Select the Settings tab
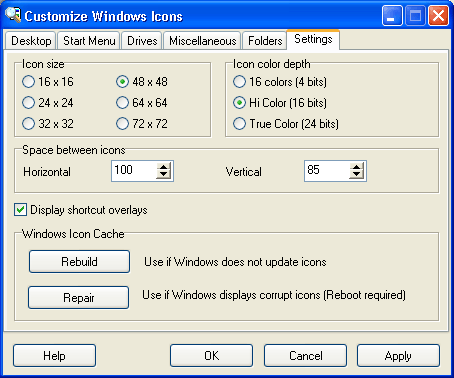 tap(313, 39)
